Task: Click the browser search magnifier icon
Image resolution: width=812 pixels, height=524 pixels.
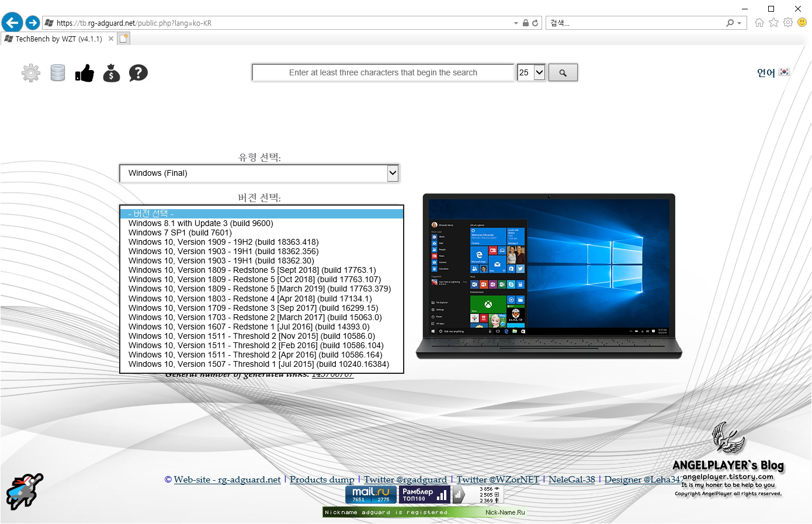Action: [730, 23]
